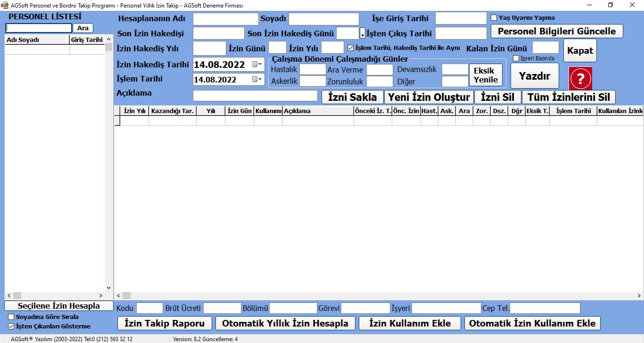The width and height of the screenshot is (644, 343).
Task: Click the Hesaplananın Adı field
Action: pyautogui.click(x=226, y=19)
